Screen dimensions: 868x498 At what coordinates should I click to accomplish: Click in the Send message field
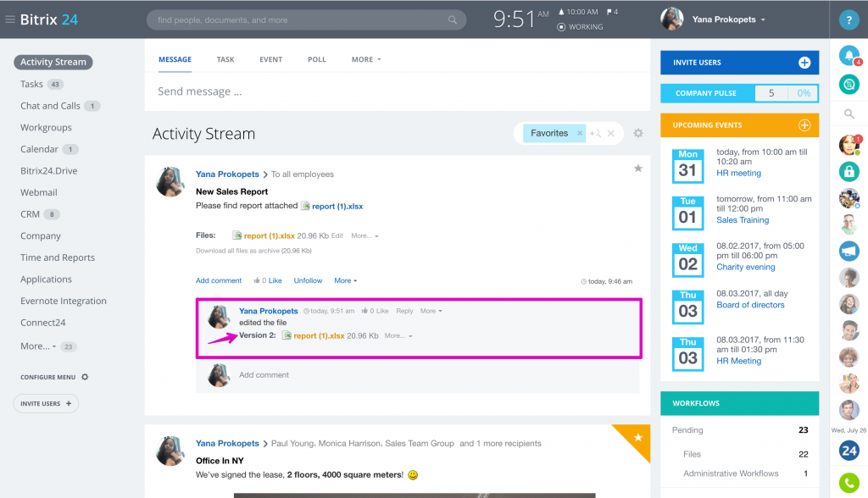(x=398, y=91)
